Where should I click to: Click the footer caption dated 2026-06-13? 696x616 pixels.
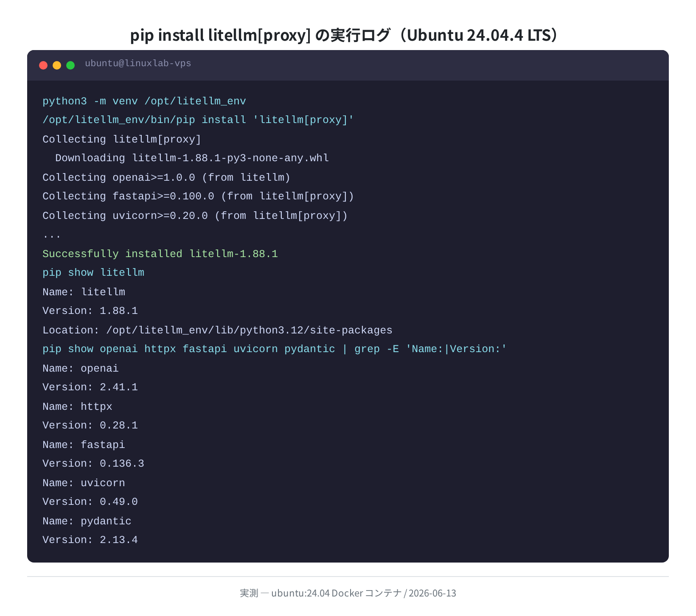coord(348,593)
